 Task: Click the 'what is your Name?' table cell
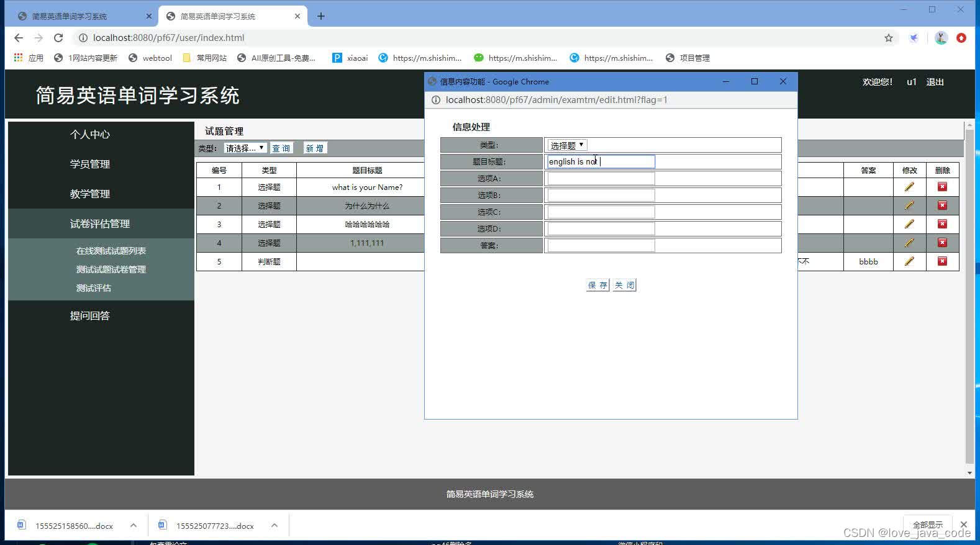click(367, 187)
